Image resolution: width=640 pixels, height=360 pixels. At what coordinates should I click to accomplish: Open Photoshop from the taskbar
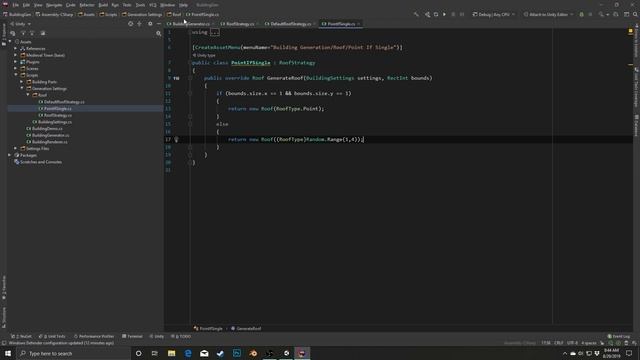click(237, 353)
